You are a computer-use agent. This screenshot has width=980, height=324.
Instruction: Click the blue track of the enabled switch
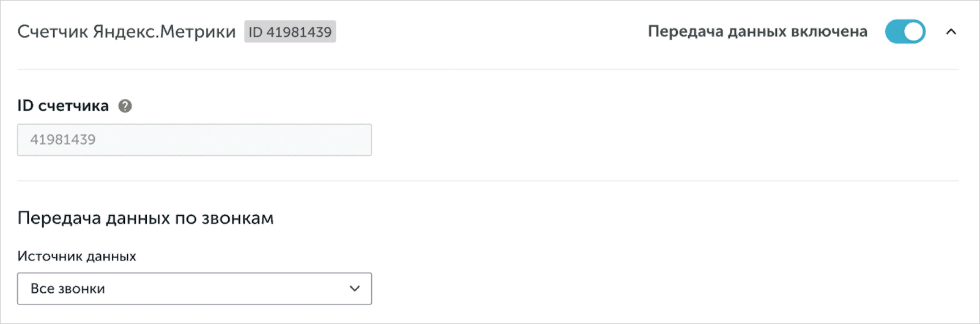coord(894,32)
